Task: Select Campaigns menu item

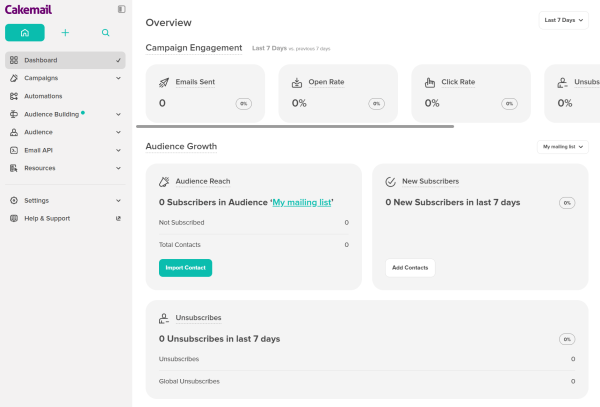Action: coord(65,78)
